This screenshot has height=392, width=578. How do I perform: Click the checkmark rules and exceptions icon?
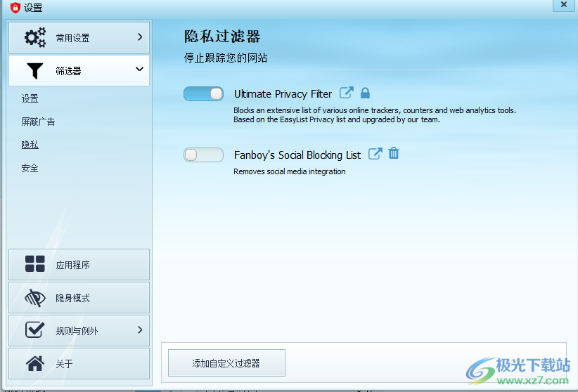point(35,329)
